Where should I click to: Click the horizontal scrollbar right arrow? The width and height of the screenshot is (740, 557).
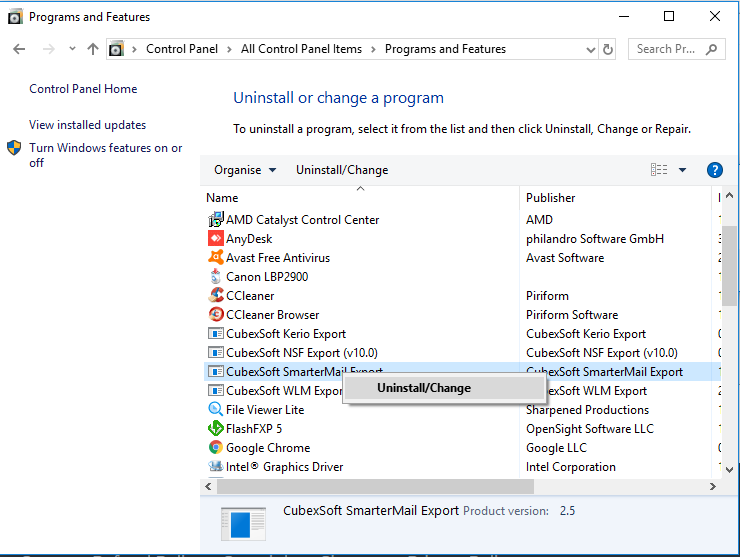[x=713, y=486]
